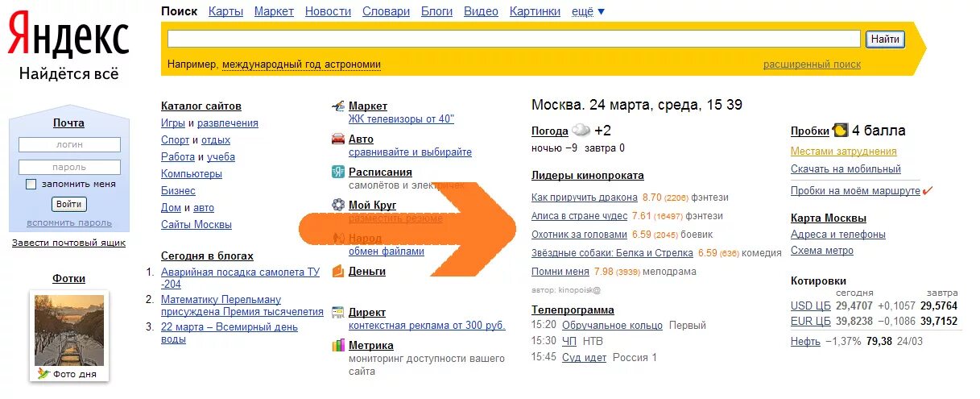Toggle the запомнить меня checkbox
Screen dimensions: 980x399
point(31,184)
